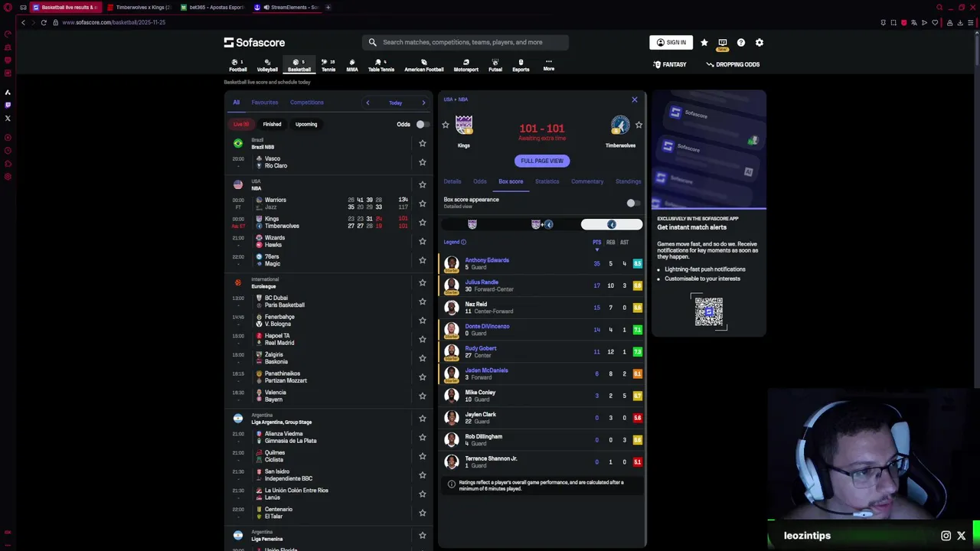This screenshot has width=980, height=551.
Task: Open the Competitions tab in match list
Action: (307, 103)
